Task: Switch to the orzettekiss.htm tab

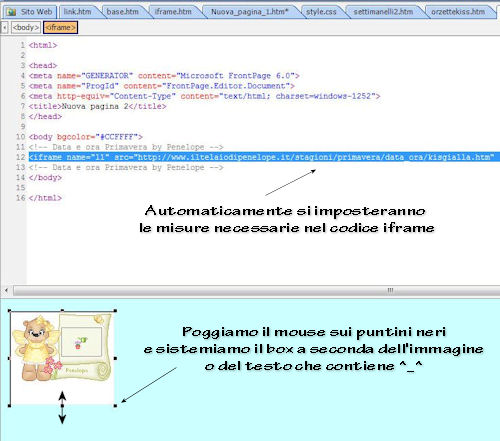Action: [458, 12]
